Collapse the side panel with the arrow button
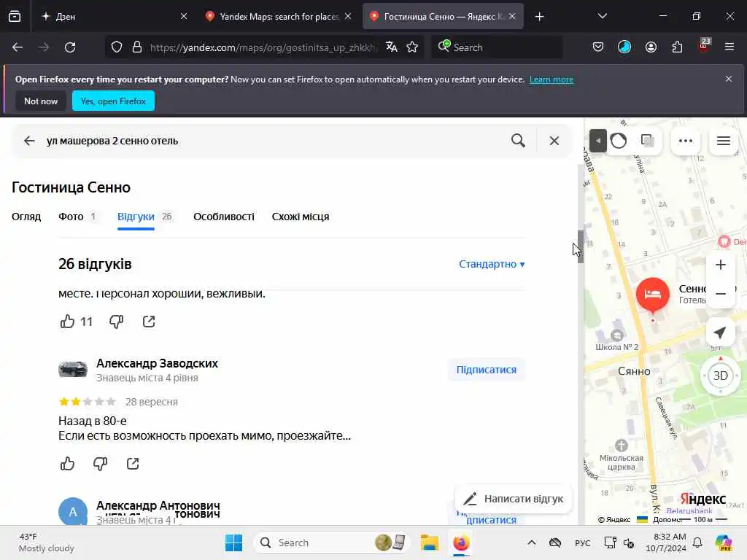Image resolution: width=747 pixels, height=560 pixels. click(598, 141)
